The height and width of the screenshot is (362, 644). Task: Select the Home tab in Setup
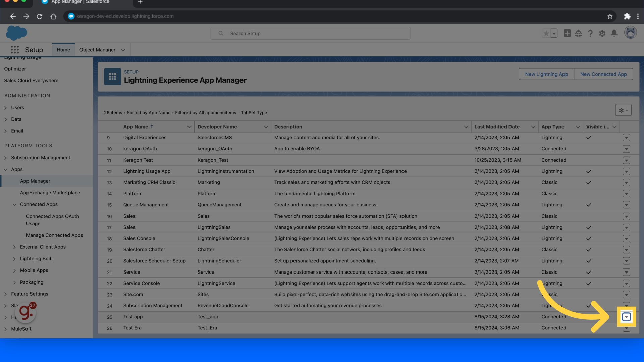(63, 49)
